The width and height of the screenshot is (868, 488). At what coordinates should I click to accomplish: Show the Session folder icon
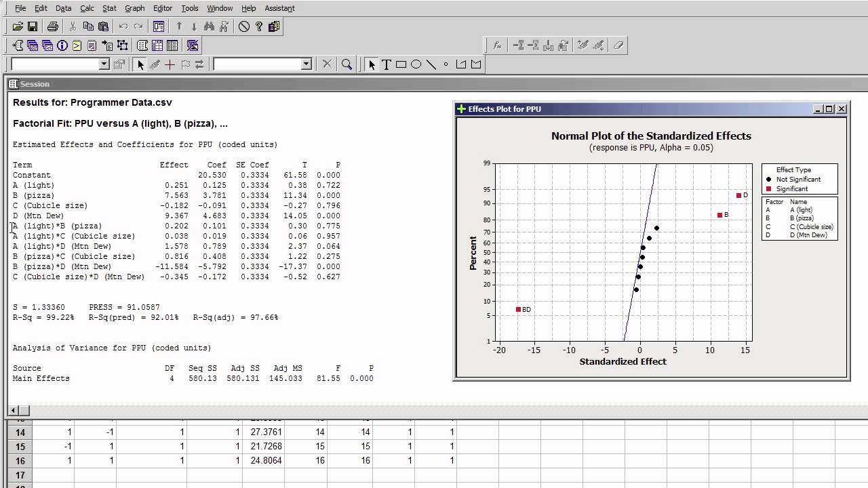coord(18,45)
